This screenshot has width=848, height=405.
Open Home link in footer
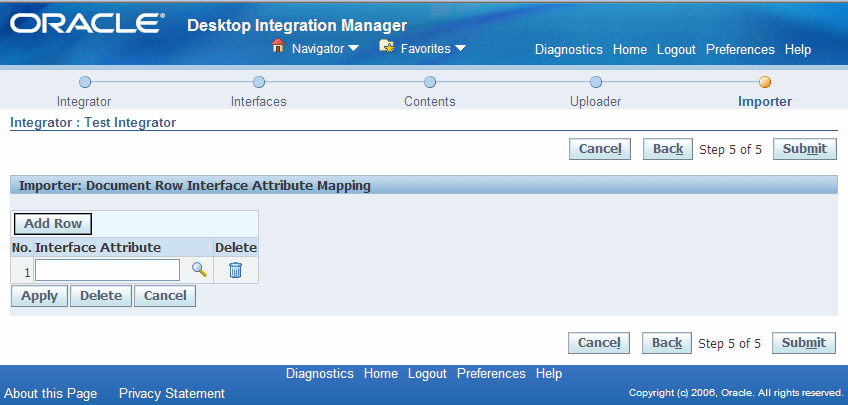tap(381, 374)
